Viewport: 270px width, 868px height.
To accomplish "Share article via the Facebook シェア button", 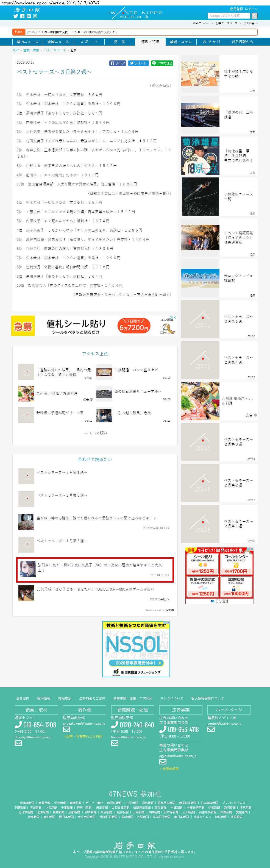I will pos(118,63).
